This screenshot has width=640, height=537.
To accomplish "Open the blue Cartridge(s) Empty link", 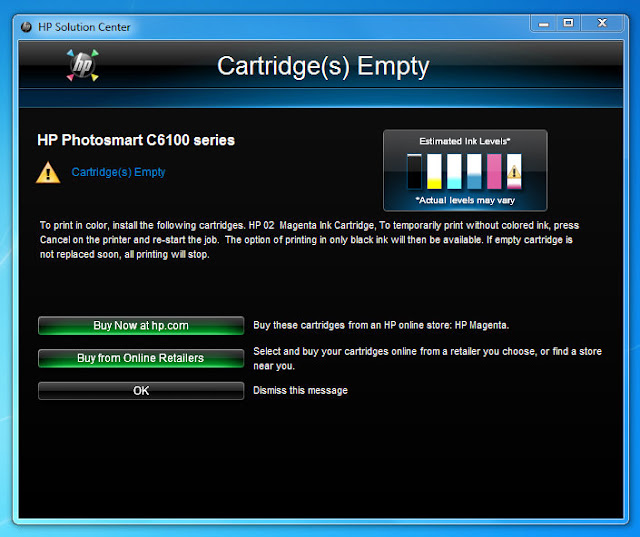I will point(118,172).
